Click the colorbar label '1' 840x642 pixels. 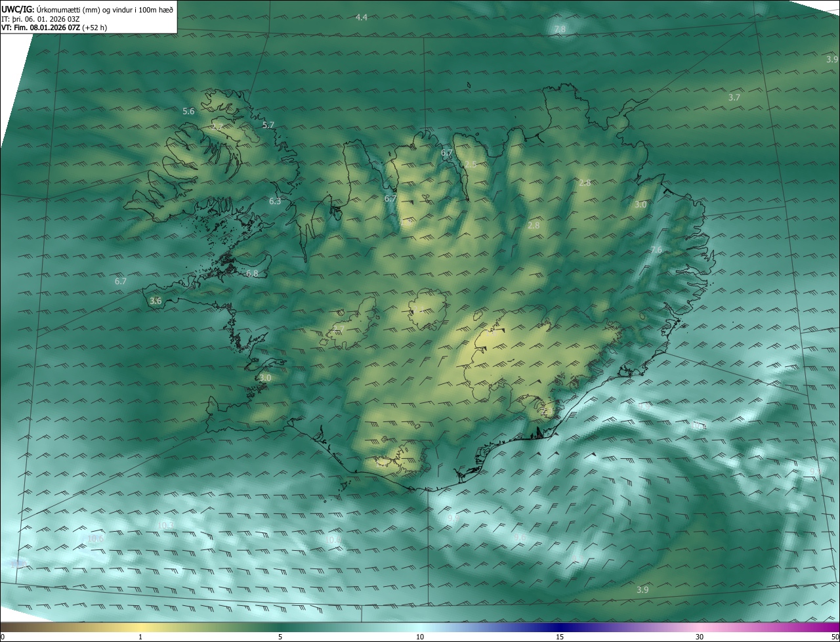(x=140, y=637)
